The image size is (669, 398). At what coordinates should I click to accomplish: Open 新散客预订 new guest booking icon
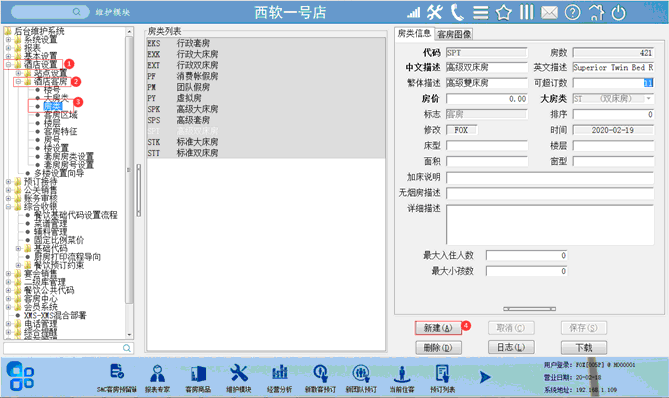(x=320, y=378)
